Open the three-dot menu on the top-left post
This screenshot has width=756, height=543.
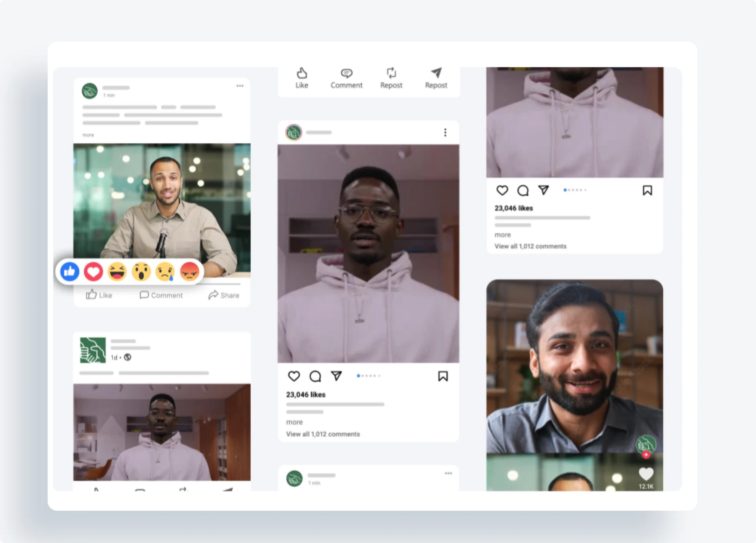240,86
